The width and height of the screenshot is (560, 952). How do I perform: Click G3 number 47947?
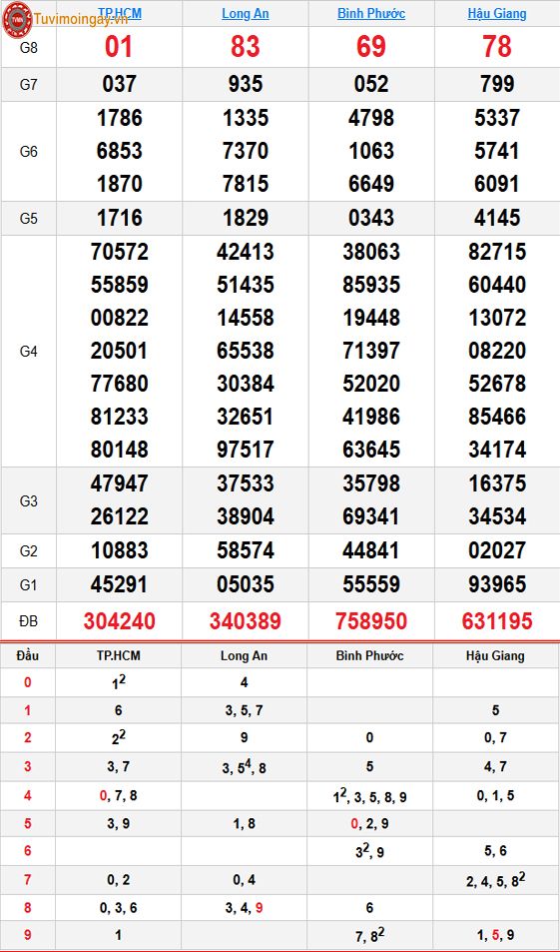(119, 483)
